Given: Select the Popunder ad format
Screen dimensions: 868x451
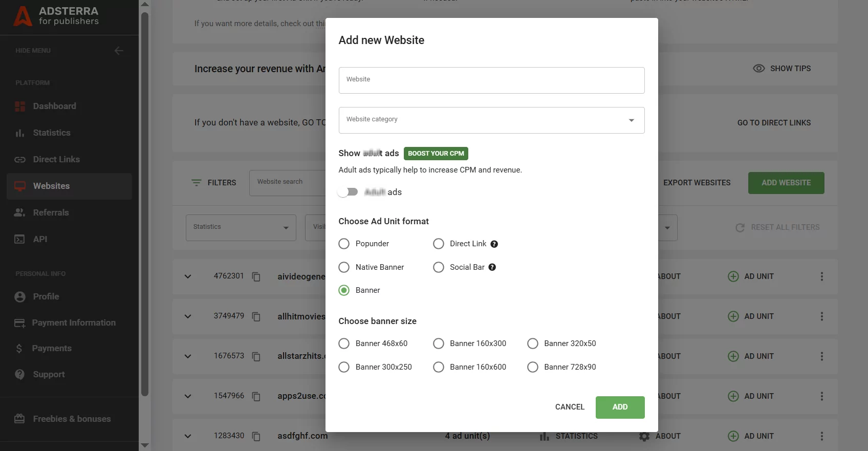Looking at the screenshot, I should (344, 244).
